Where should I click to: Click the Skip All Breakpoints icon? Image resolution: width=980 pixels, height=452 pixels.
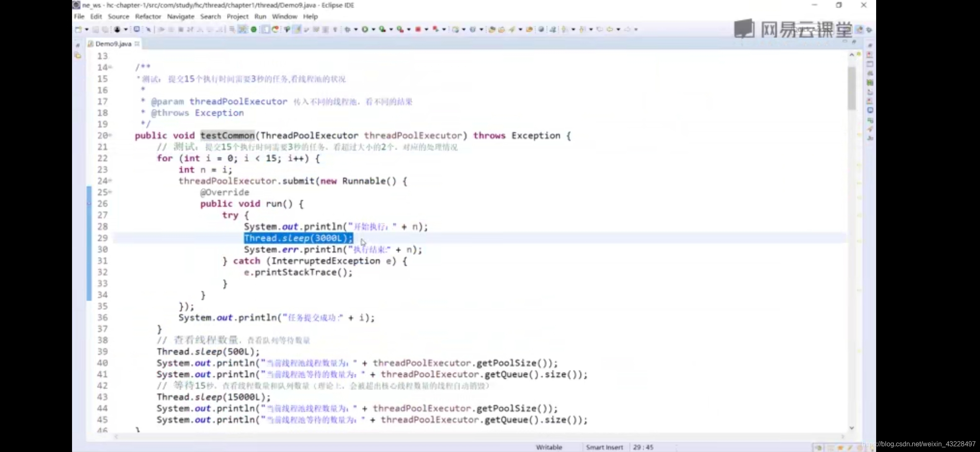click(148, 29)
